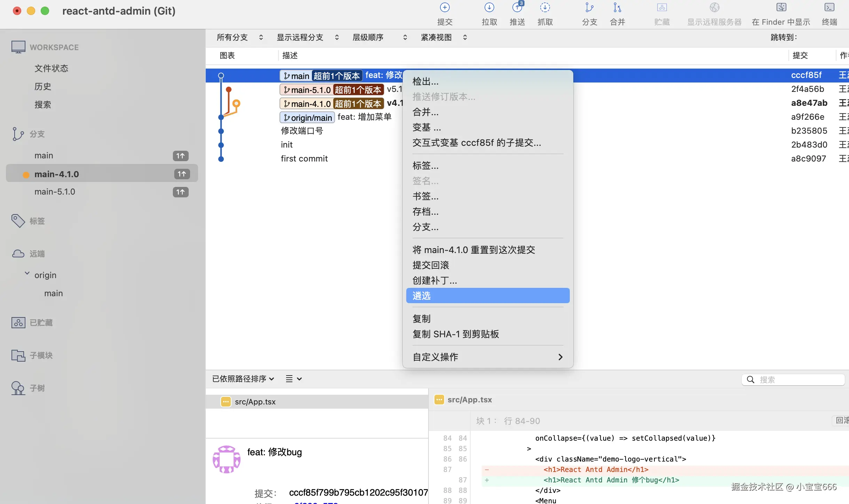Open the 终端 (Terminal) toolbar icon
Image resolution: width=849 pixels, height=504 pixels.
(x=829, y=8)
